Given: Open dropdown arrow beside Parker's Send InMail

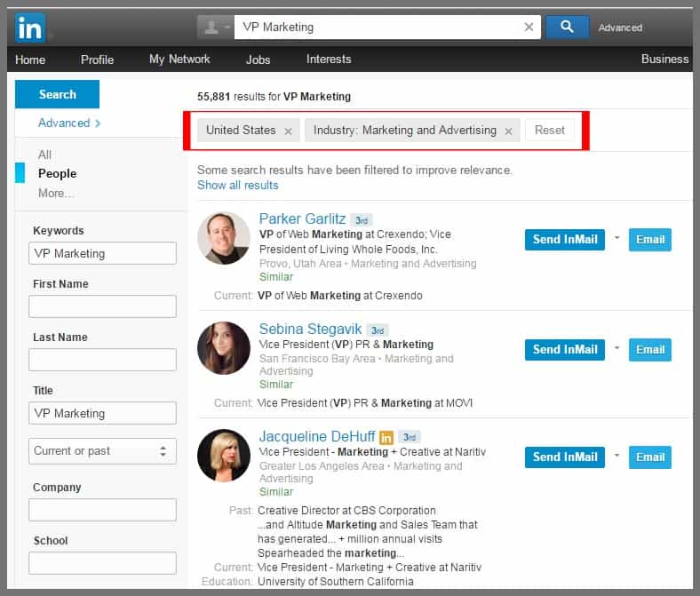Looking at the screenshot, I should (616, 239).
